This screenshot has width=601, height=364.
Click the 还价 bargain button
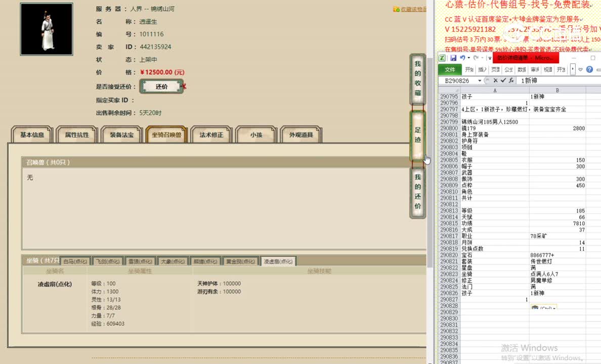tap(162, 87)
